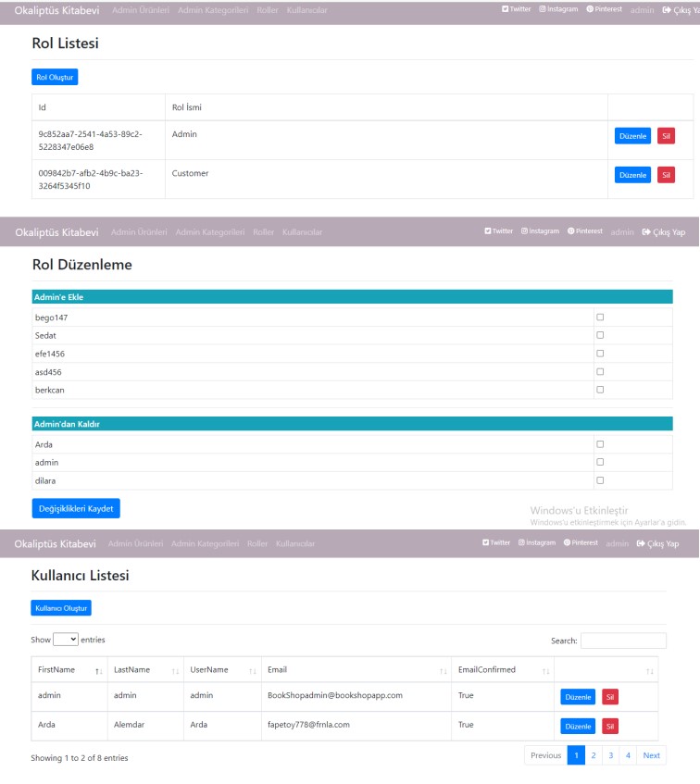Check berkcan to add to Admin
Image resolution: width=700 pixels, height=784 pixels.
point(600,390)
